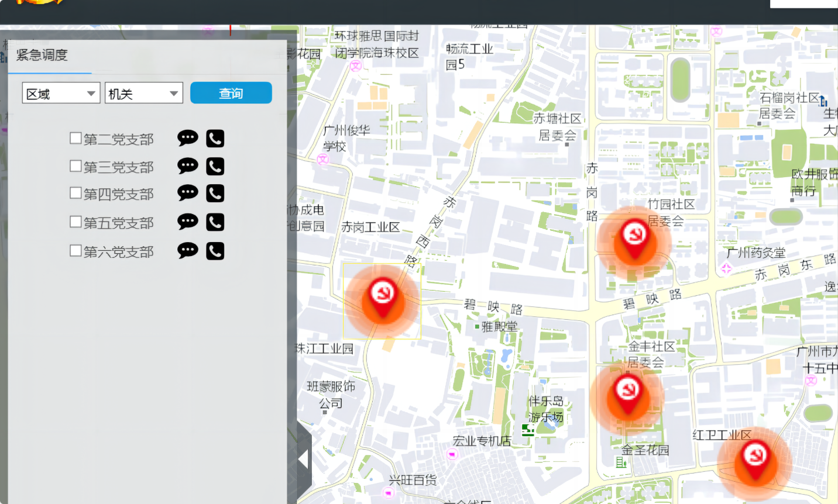The height and width of the screenshot is (504, 838).
Task: Click 班蒙服饰公司 map label
Action: click(331, 395)
